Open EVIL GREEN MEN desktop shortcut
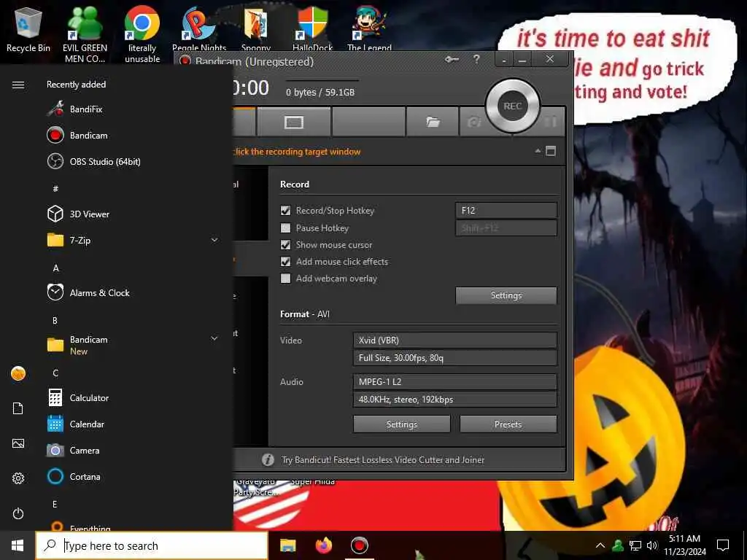This screenshot has width=747, height=560. click(85, 34)
